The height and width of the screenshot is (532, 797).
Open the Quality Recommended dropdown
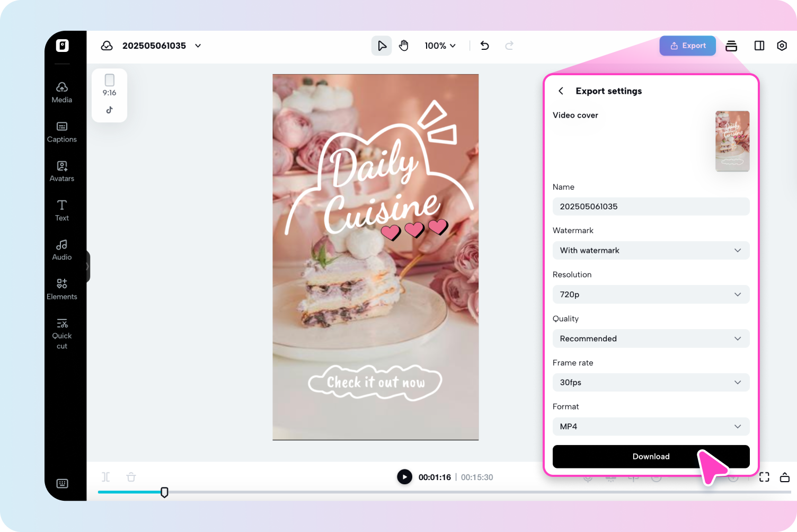click(651, 339)
